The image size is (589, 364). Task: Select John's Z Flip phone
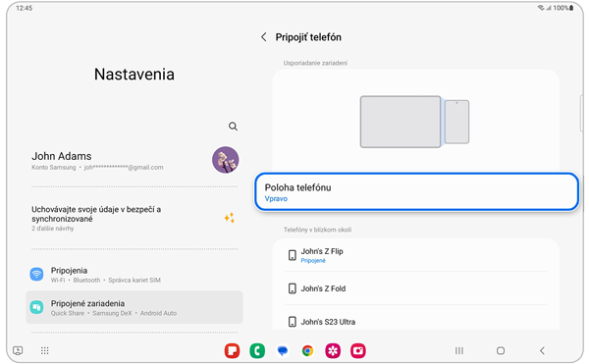pos(416,255)
